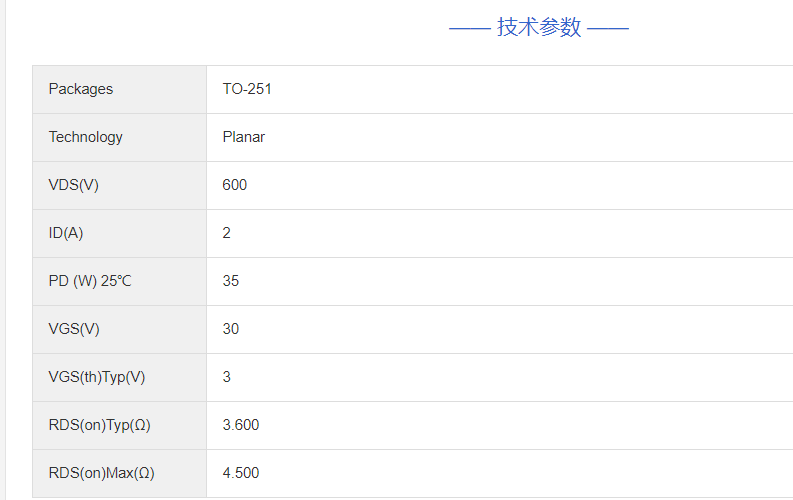Click the RDS(on)Typ(Ω) label cell
This screenshot has height=500, width=793.
pyautogui.click(x=100, y=425)
